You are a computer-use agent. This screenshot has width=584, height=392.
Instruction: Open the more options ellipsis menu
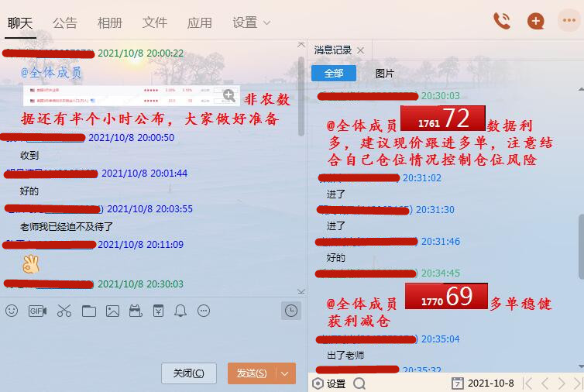(x=569, y=20)
